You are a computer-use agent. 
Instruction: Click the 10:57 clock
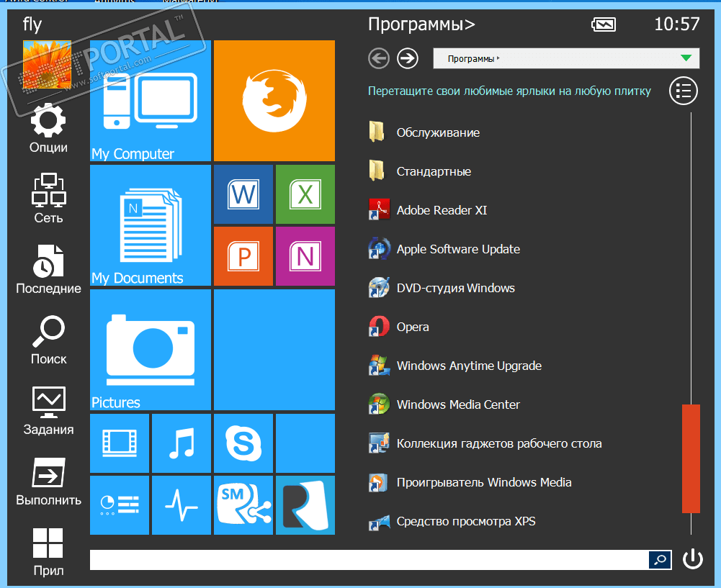677,24
